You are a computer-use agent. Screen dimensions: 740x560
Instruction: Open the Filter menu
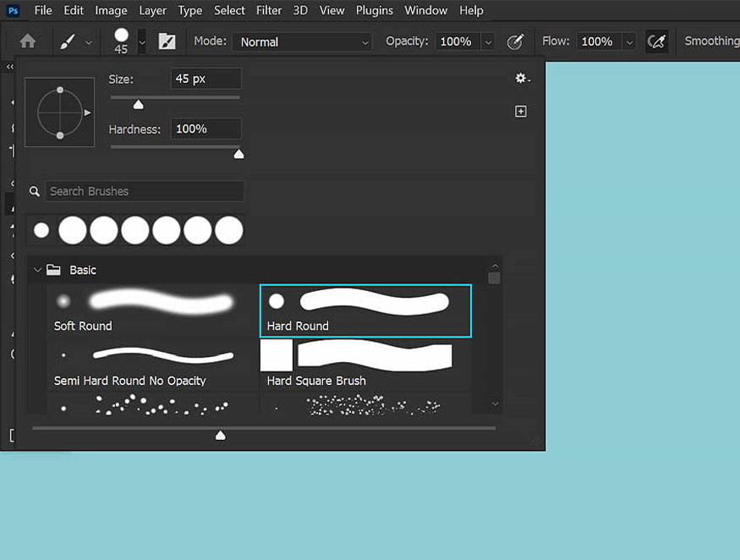269,10
